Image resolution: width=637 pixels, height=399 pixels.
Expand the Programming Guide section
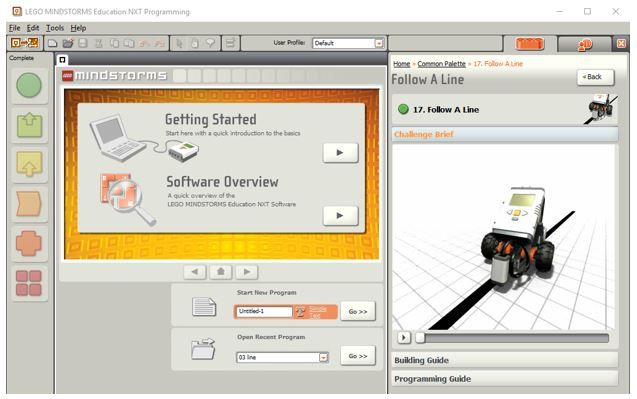coord(505,379)
